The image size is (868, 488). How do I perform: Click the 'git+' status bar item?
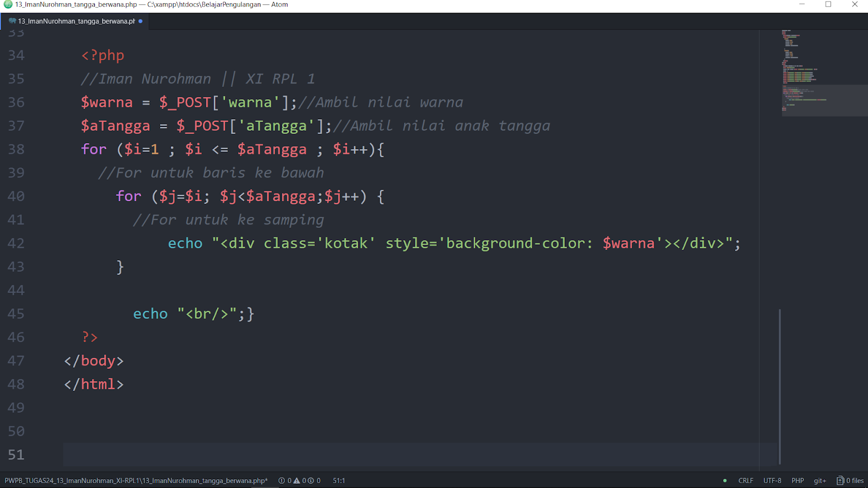click(x=819, y=480)
